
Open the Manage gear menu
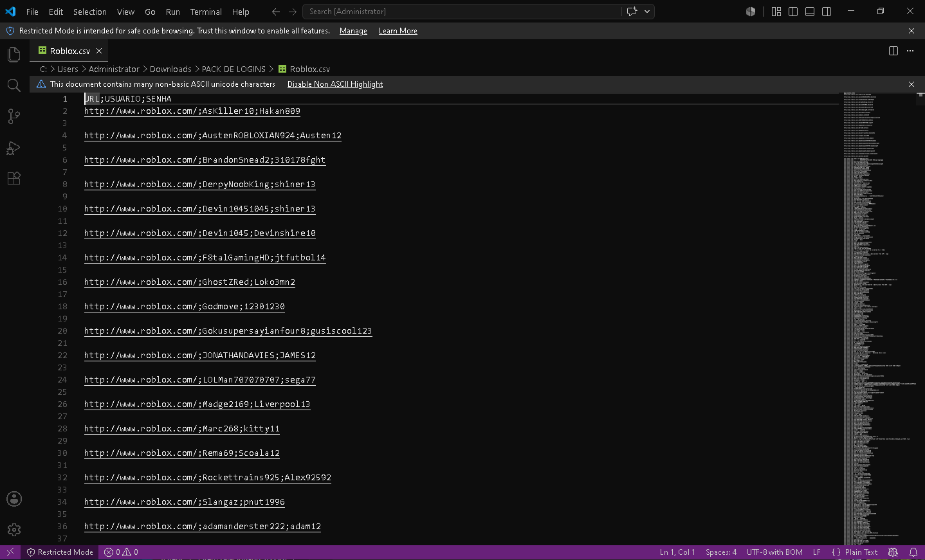tap(14, 530)
